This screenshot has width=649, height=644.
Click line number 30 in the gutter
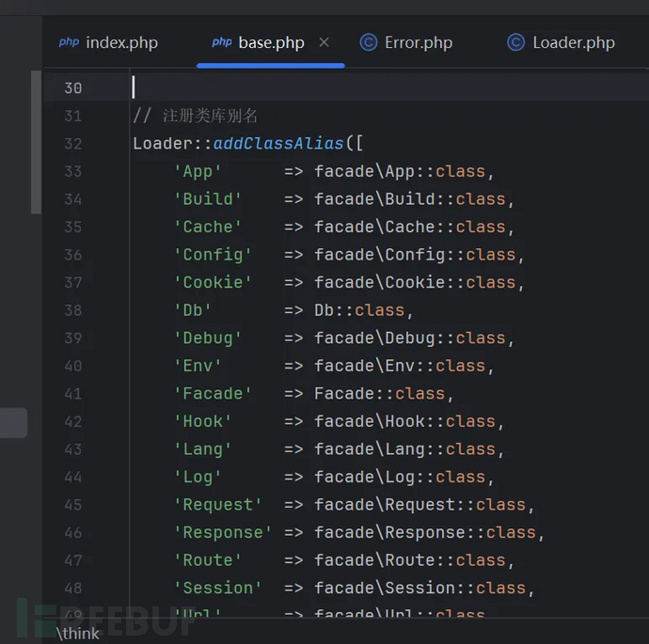(x=72, y=88)
